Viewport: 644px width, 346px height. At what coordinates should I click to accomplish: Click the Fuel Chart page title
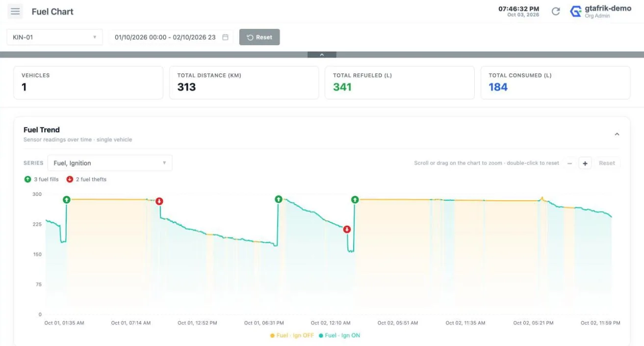(x=52, y=11)
